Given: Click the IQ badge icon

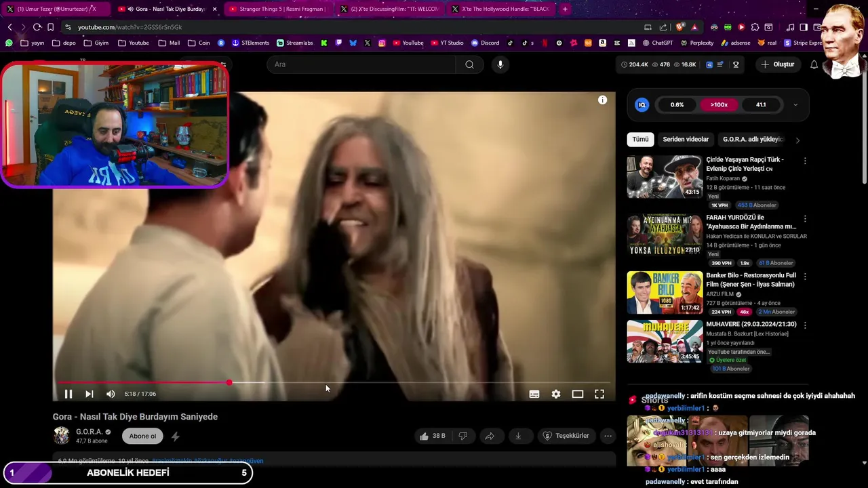Looking at the screenshot, I should (x=642, y=105).
